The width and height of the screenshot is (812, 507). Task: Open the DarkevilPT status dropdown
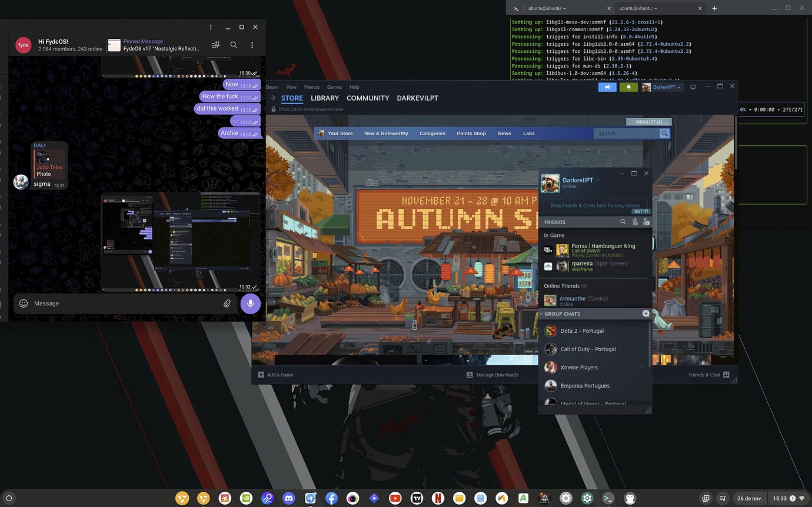[597, 180]
